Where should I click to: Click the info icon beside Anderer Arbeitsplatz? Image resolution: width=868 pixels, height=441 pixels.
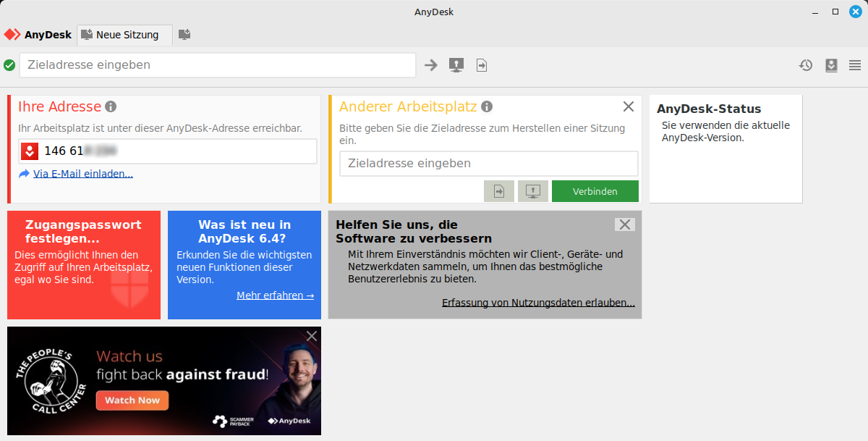coord(487,106)
